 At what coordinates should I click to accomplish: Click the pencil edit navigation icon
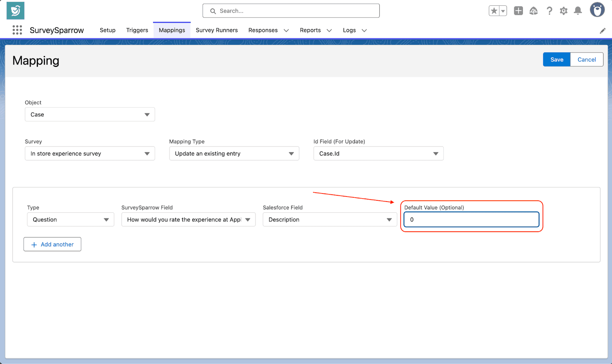tap(602, 31)
